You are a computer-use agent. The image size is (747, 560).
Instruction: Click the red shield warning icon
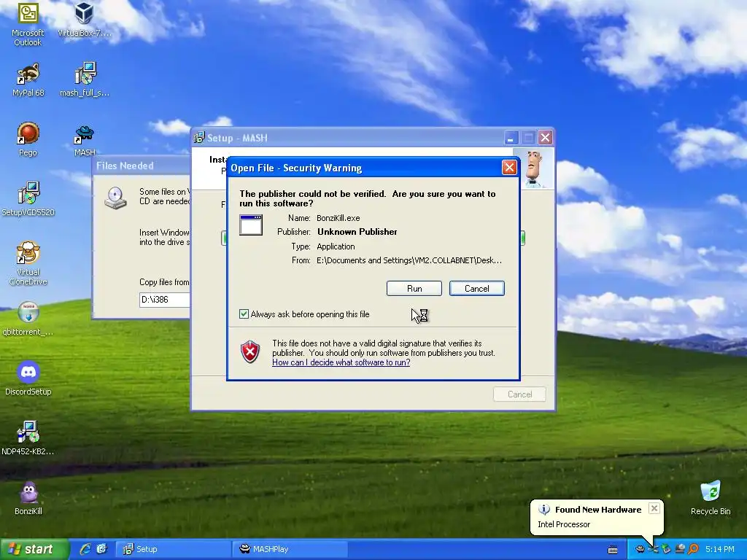[250, 352]
